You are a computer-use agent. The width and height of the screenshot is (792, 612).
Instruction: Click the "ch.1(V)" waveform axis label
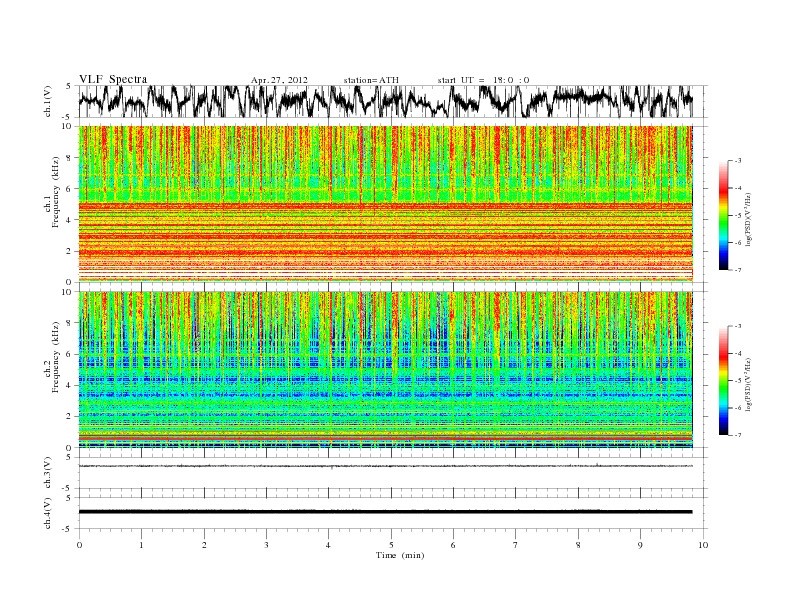[x=48, y=101]
